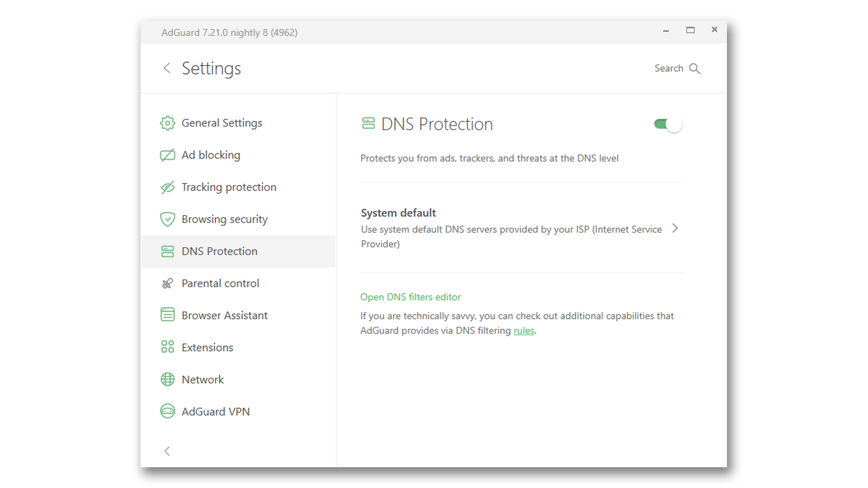868x488 pixels.
Task: Select the Ad blocking icon
Action: click(x=167, y=155)
